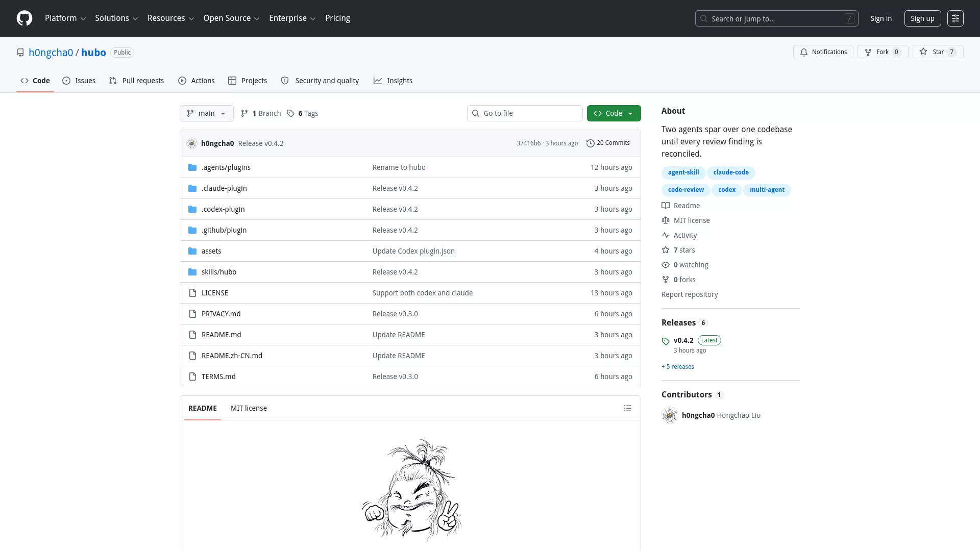Click the scale icon beside MIT license
The height and width of the screenshot is (551, 980).
[x=666, y=220]
